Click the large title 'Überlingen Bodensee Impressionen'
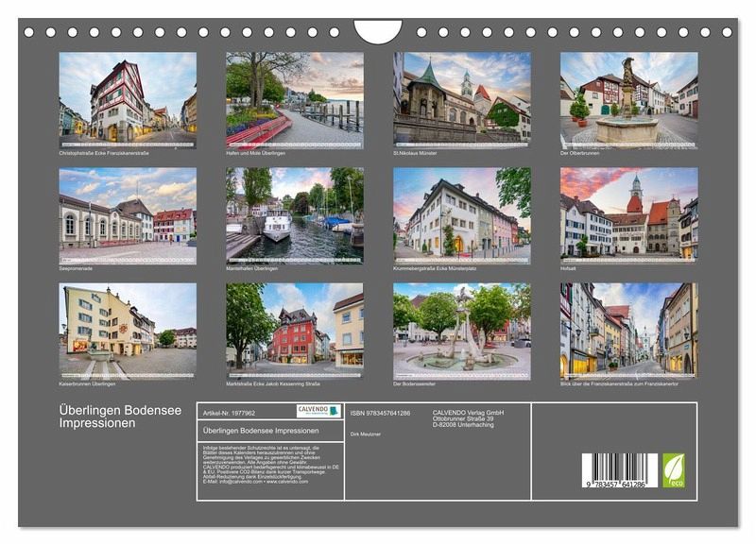 (x=121, y=417)
